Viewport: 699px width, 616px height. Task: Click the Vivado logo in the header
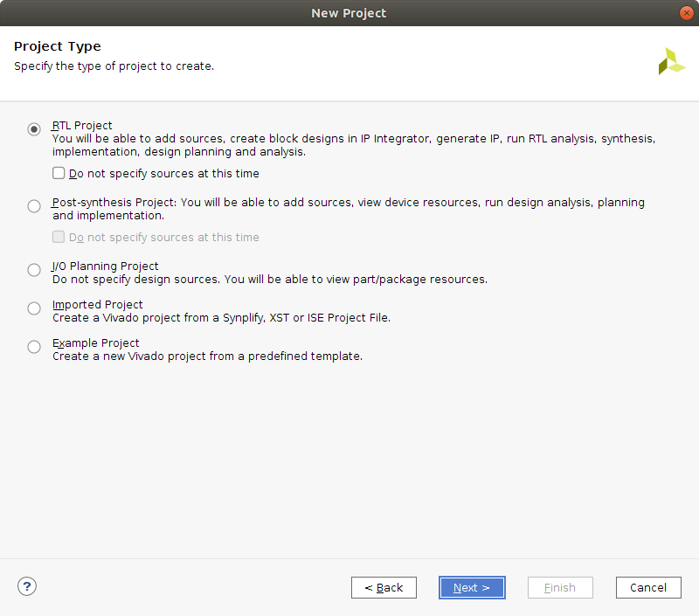pyautogui.click(x=671, y=61)
